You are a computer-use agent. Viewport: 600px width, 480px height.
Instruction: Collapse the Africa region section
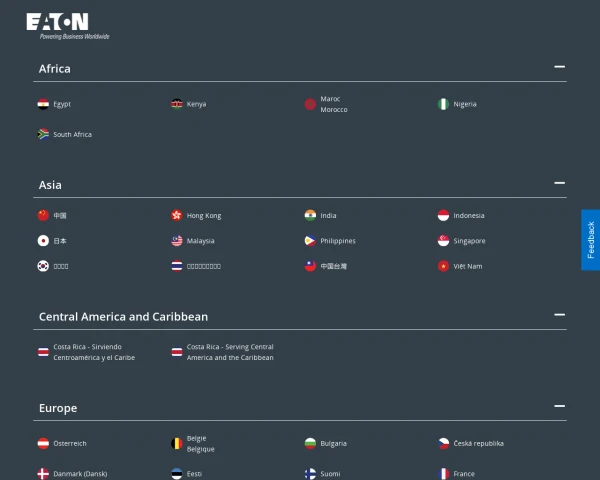(x=559, y=68)
